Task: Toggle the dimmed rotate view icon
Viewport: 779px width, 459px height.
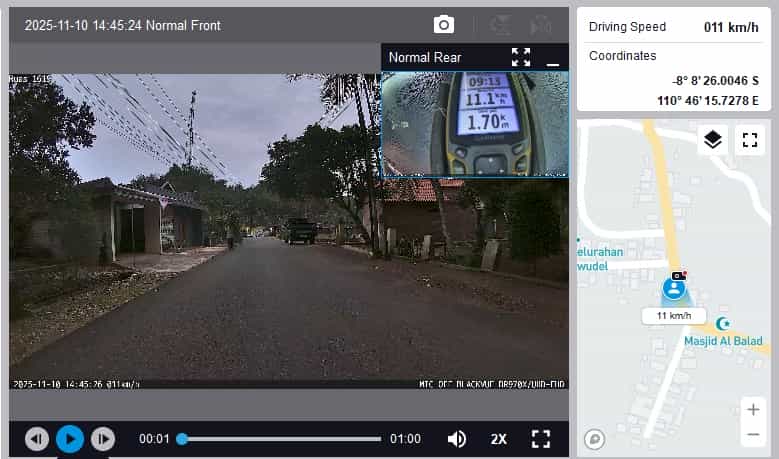Action: click(x=541, y=25)
